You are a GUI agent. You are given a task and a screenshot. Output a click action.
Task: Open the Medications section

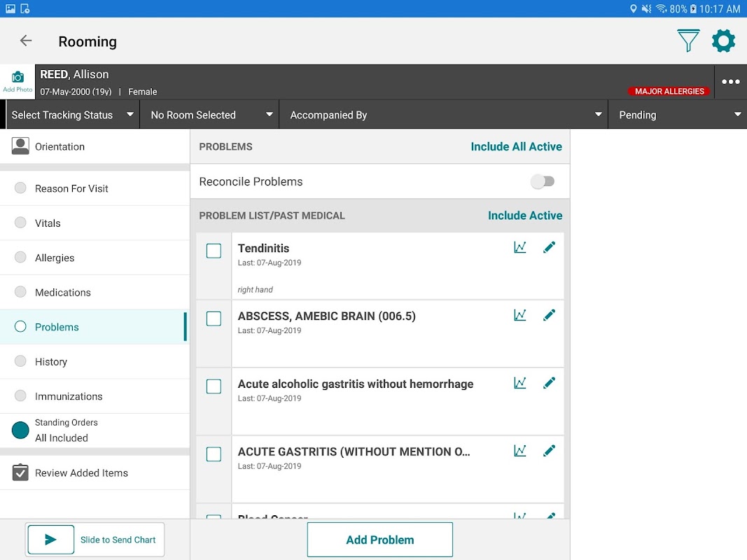(x=62, y=293)
